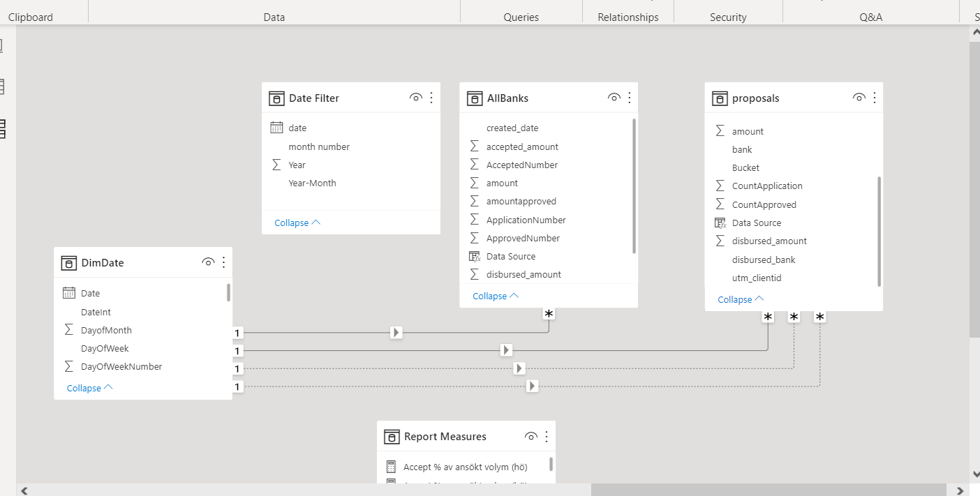Click the Date Filter table icon
980x496 pixels.
click(276, 98)
